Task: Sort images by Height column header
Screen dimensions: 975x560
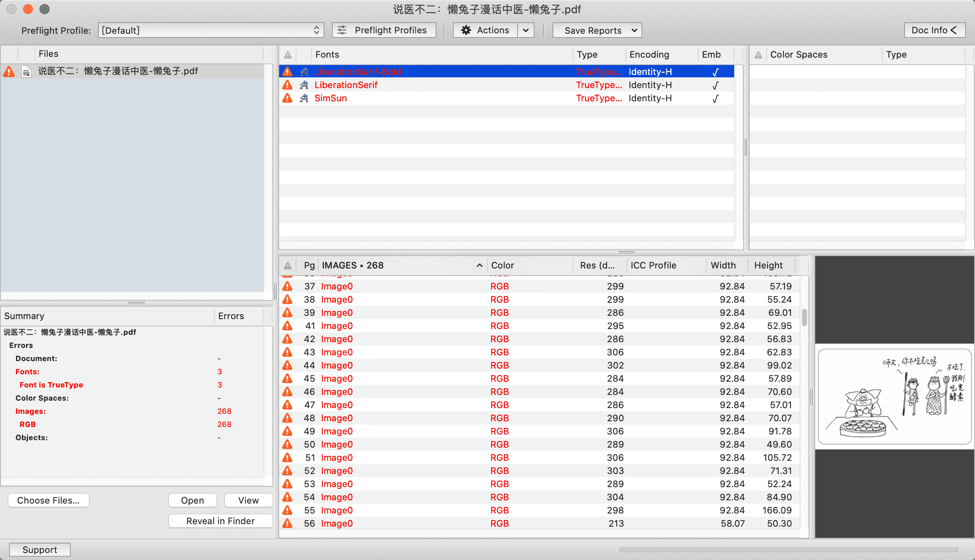Action: click(772, 266)
